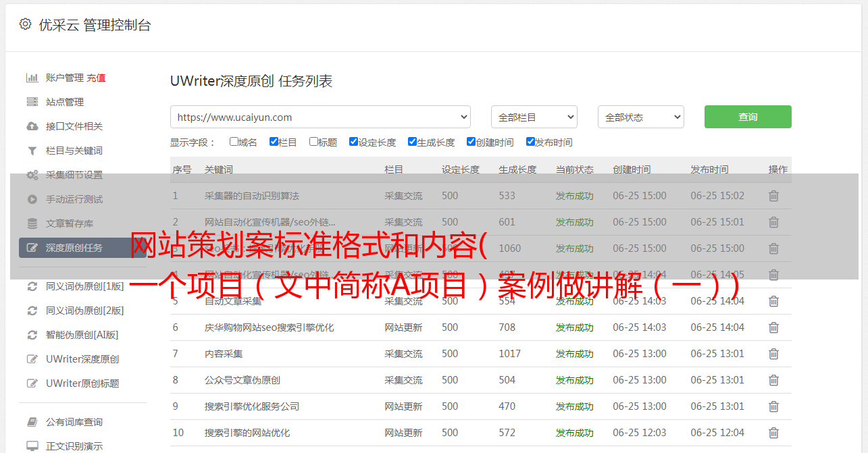Enable the 域名 display field checkbox
The height and width of the screenshot is (453, 868).
(234, 142)
